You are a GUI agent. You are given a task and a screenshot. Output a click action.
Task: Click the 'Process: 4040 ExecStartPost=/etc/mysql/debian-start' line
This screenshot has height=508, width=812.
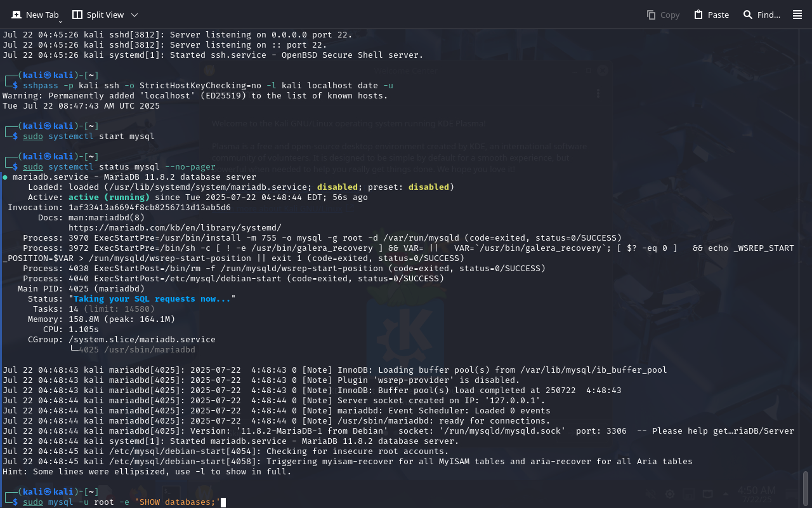pyautogui.click(x=233, y=278)
